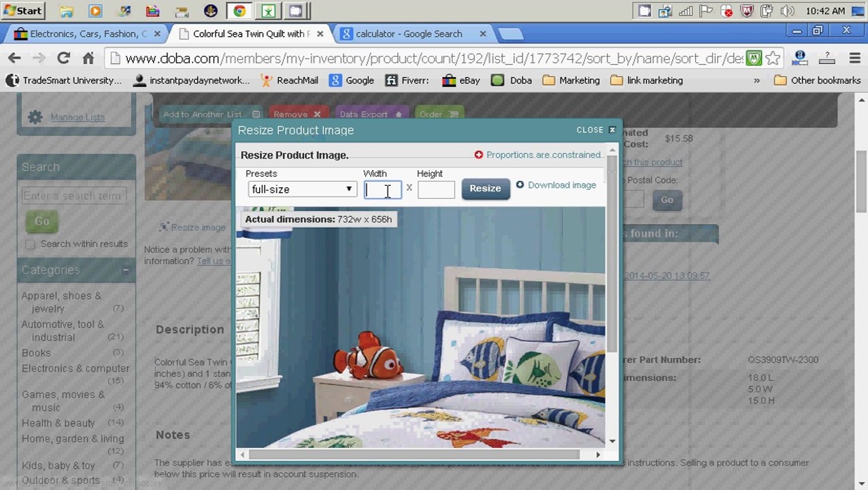Click the sidebar green Go button
This screenshot has height=490, width=868.
pos(41,221)
